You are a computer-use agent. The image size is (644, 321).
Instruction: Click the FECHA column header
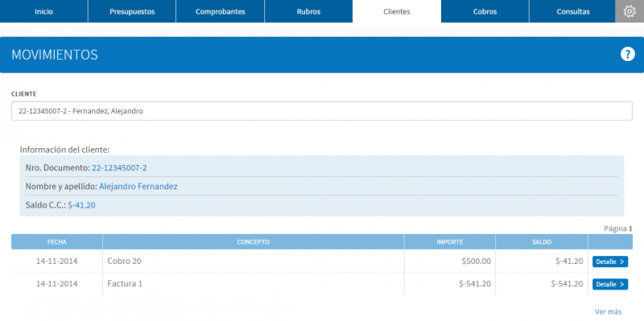click(x=56, y=242)
